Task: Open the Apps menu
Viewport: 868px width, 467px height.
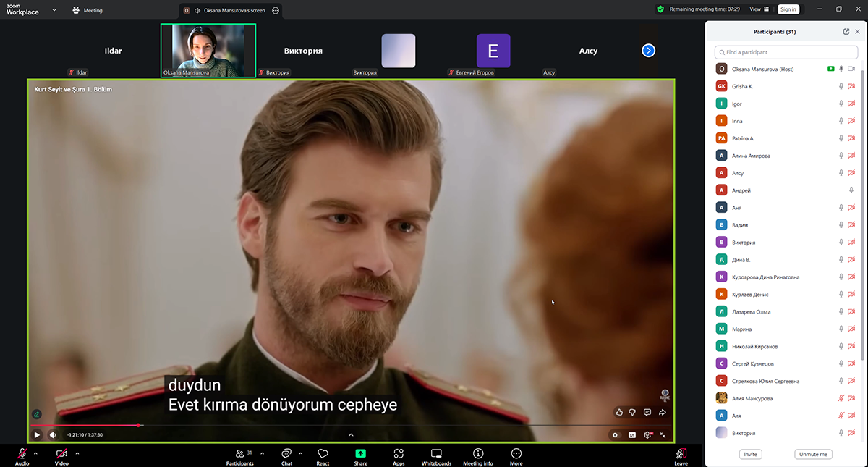Action: tap(399, 456)
